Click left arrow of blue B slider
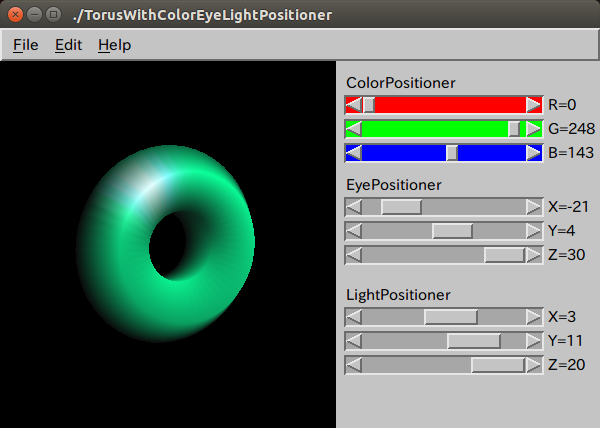 point(354,153)
